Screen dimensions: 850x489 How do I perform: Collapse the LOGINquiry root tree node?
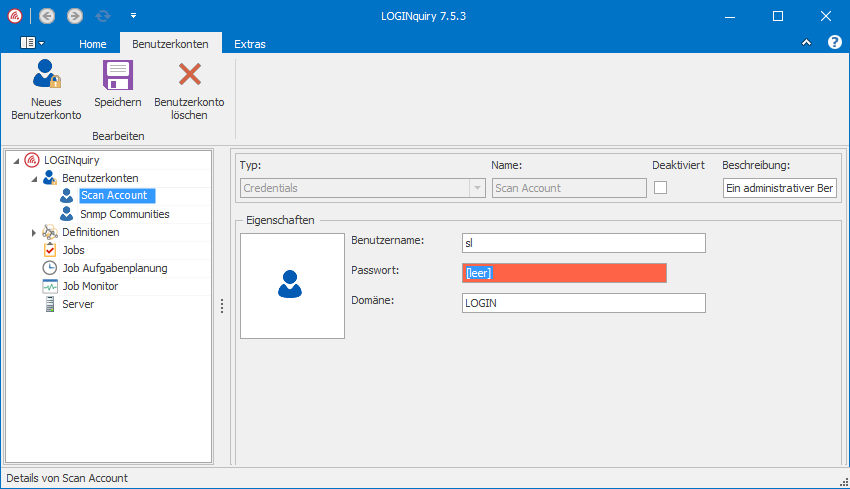(x=16, y=160)
